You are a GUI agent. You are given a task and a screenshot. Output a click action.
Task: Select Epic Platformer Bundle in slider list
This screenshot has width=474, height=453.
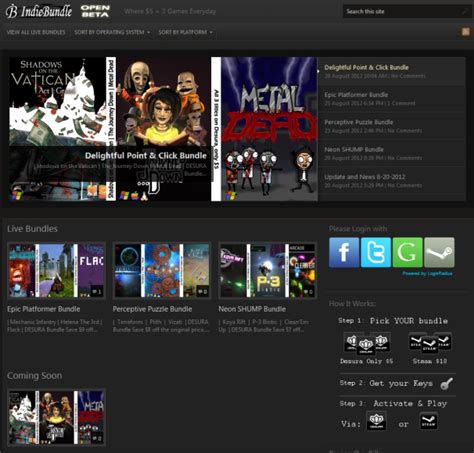pos(356,95)
